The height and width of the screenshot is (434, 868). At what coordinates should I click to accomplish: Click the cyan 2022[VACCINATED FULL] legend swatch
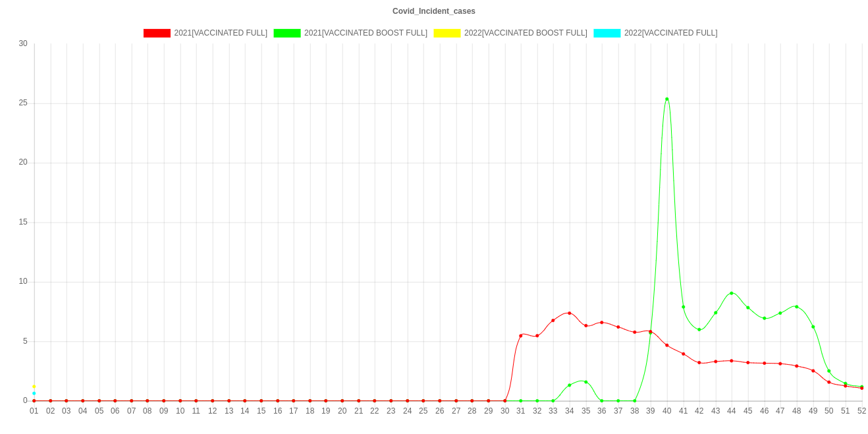point(607,33)
